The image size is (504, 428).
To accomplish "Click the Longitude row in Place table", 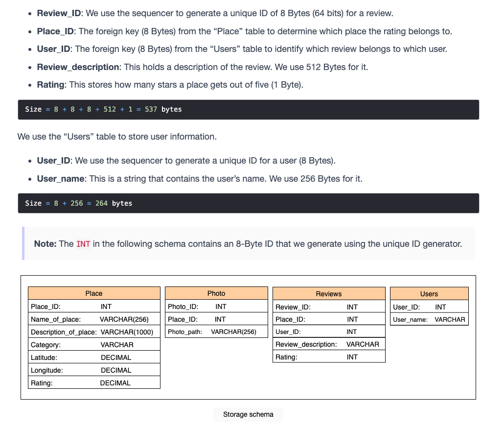I will (94, 370).
